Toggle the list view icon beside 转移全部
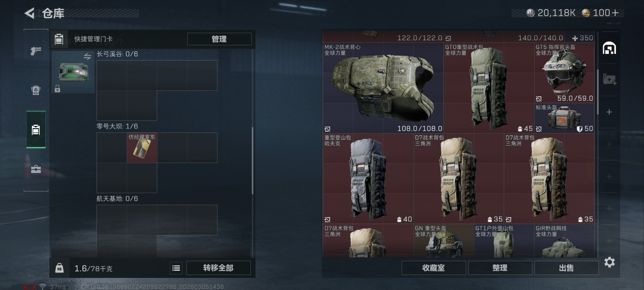Screen dimensions: 644x290 176,268
